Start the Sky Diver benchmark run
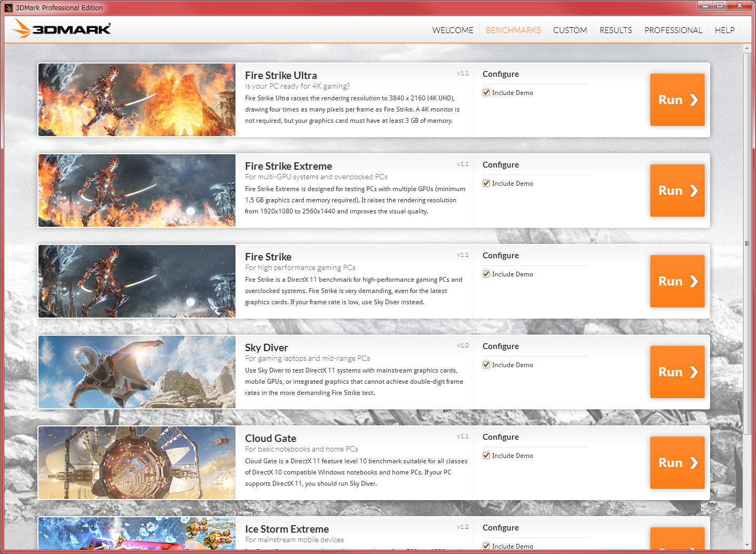This screenshot has width=756, height=554. click(677, 372)
